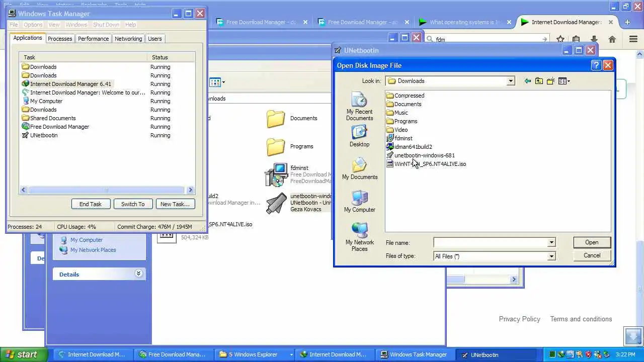Open My Computer in the places bar
The height and width of the screenshot is (362, 644).
point(359,202)
